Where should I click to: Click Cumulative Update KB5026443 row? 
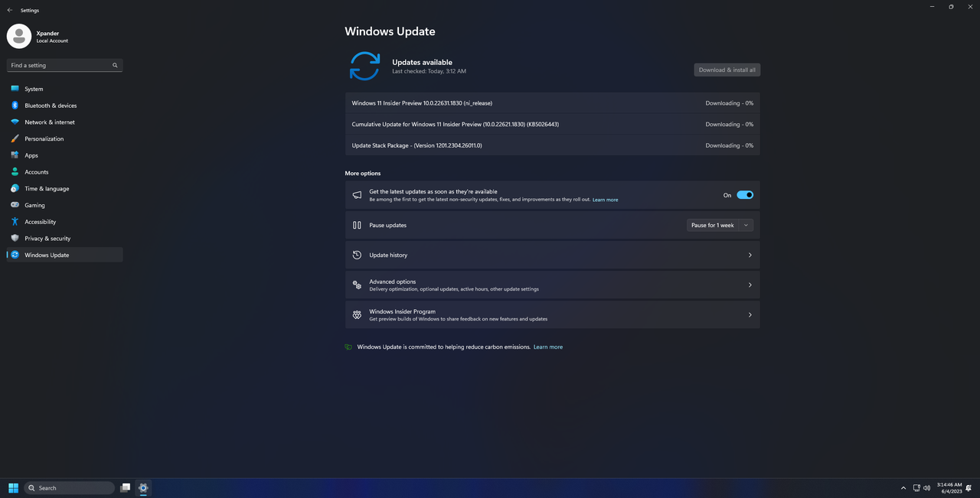click(552, 124)
